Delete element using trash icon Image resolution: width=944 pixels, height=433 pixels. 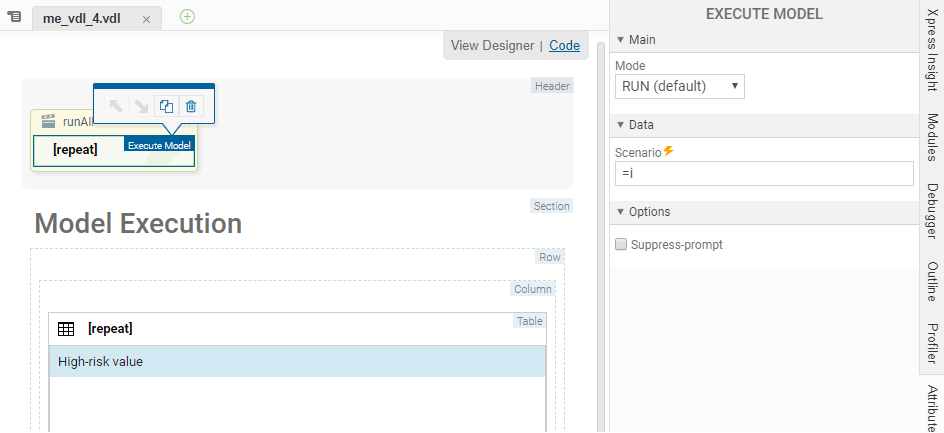point(192,105)
